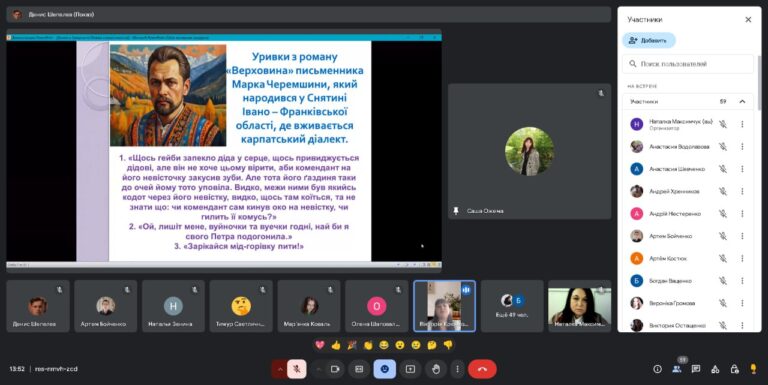Click the search magnifier in participants panel

633,64
